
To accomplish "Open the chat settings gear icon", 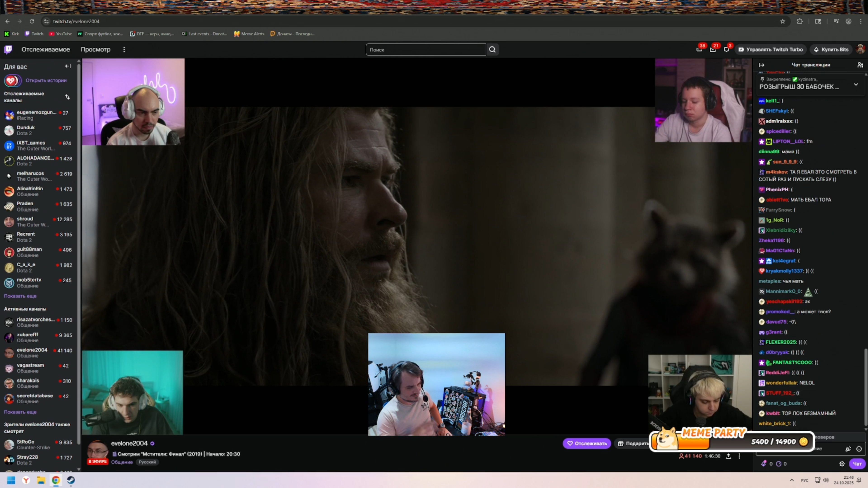I will pyautogui.click(x=842, y=464).
